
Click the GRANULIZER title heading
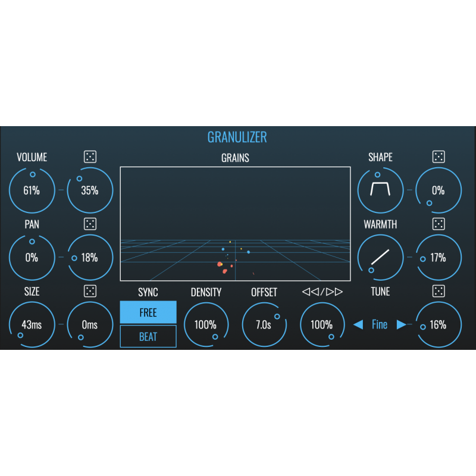pos(237,137)
